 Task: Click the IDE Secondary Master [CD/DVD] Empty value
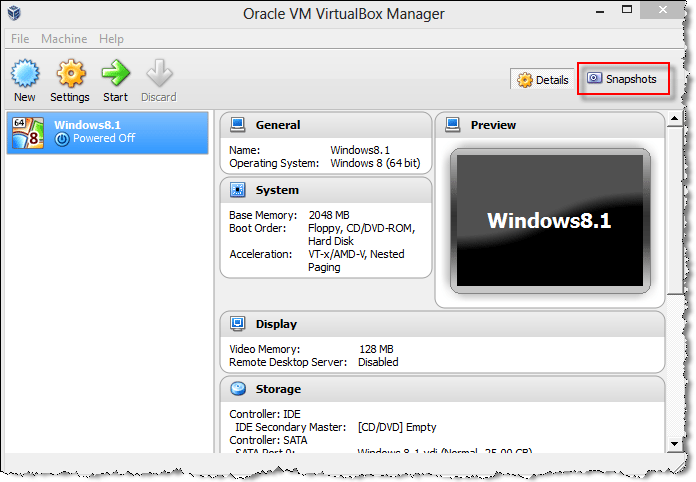pyautogui.click(x=397, y=427)
